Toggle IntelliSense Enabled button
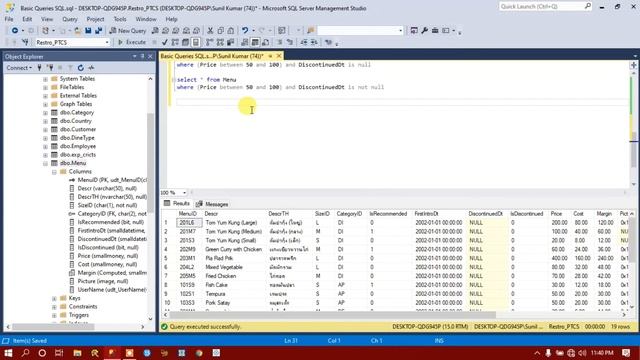 coord(196,42)
